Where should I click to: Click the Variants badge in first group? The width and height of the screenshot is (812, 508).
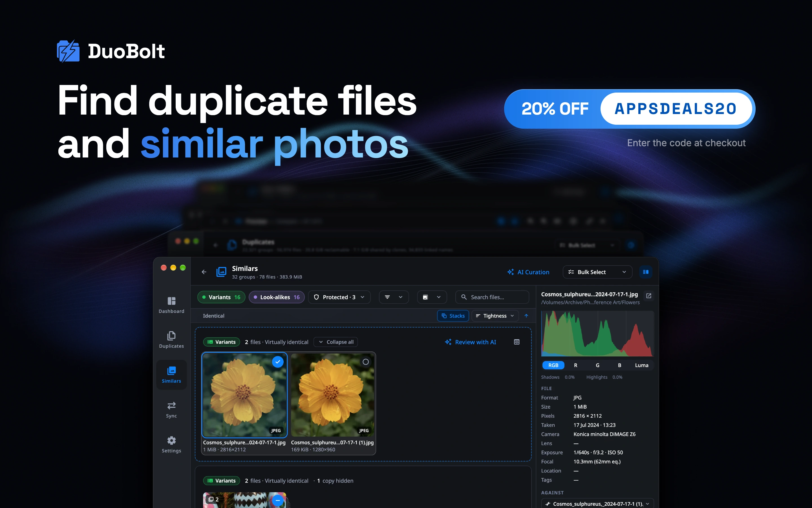(221, 342)
